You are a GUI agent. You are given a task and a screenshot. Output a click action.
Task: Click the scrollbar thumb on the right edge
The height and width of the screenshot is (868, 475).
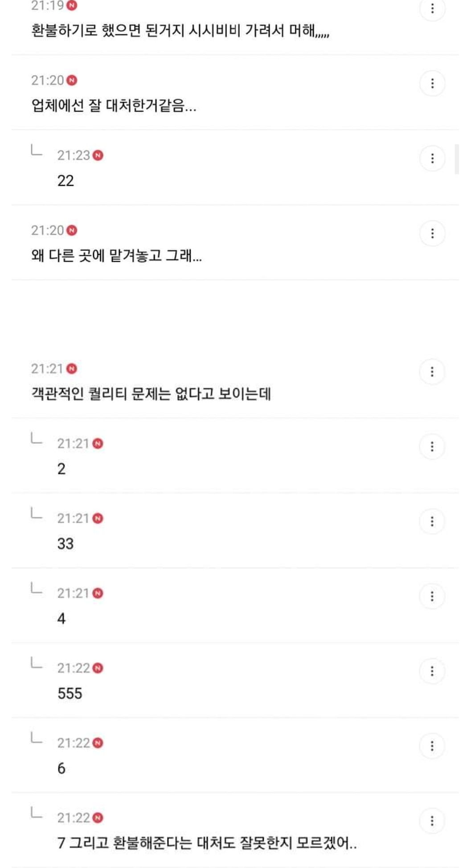pyautogui.click(x=457, y=159)
